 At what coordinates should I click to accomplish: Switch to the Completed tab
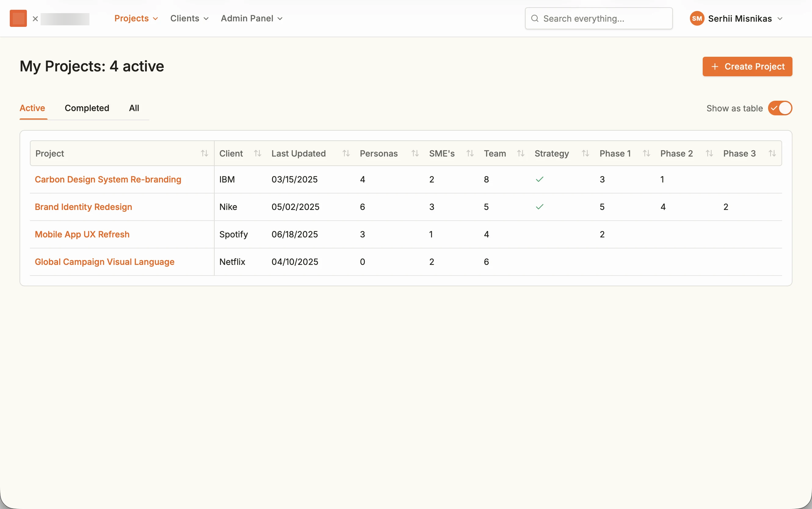pos(87,108)
